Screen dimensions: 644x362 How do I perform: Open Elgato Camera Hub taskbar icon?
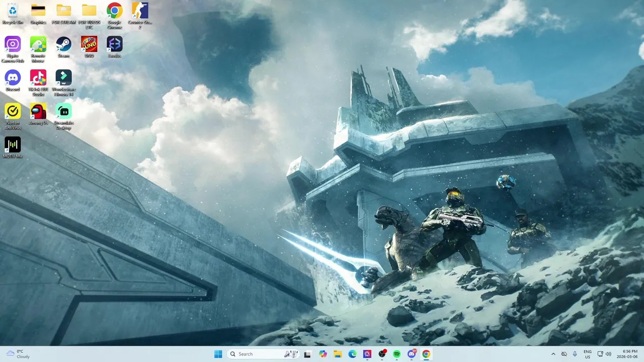tap(367, 354)
